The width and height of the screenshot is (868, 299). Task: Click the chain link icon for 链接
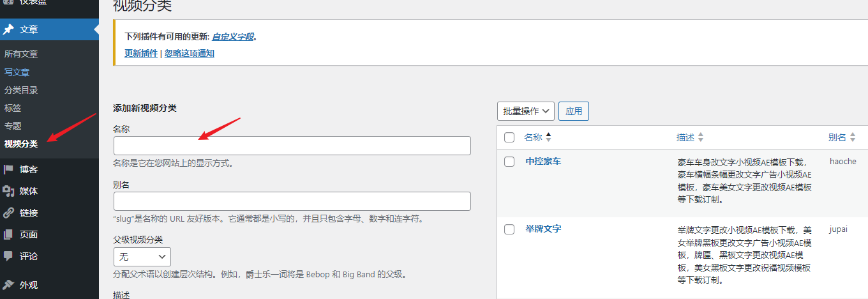[x=8, y=213]
